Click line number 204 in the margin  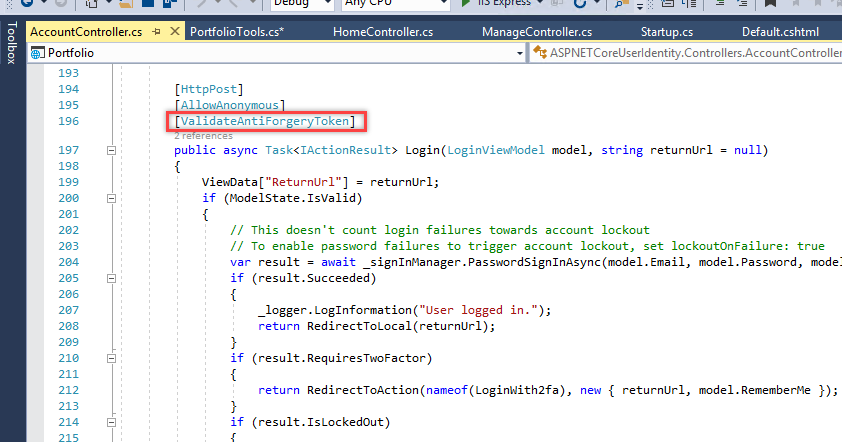(68, 262)
